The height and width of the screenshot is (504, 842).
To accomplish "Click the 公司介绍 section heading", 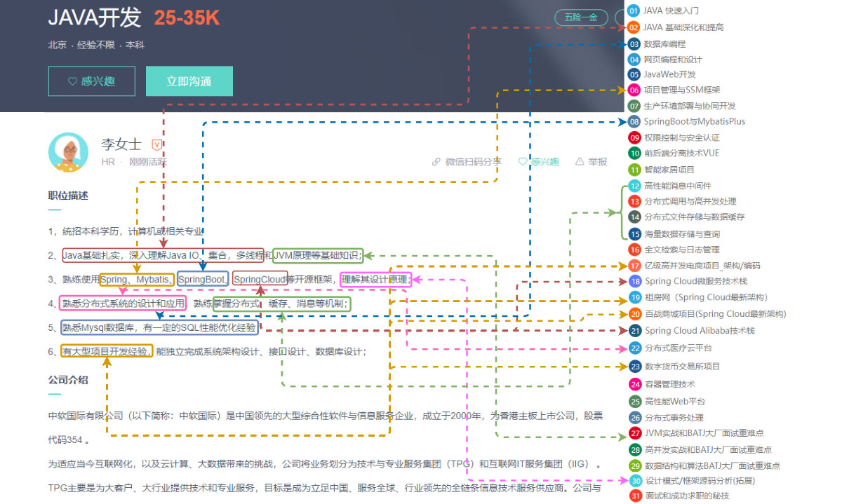I will pos(68,380).
